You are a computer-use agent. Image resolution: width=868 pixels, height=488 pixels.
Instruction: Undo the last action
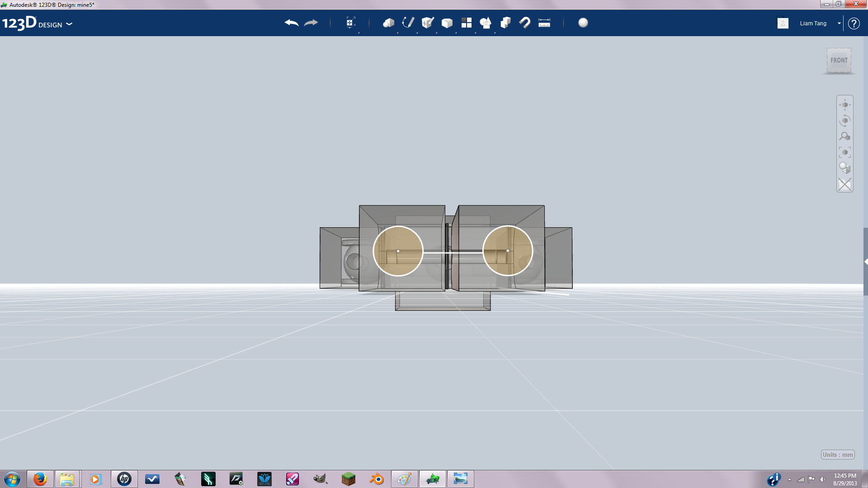tap(292, 23)
